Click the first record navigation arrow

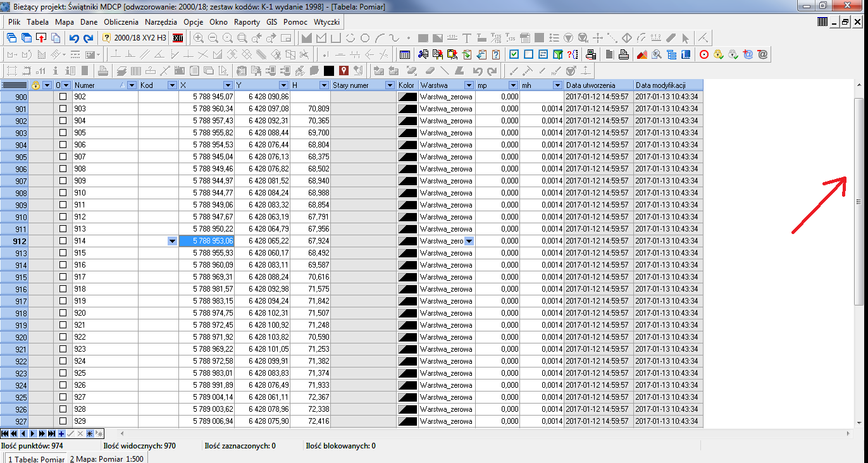(5, 433)
